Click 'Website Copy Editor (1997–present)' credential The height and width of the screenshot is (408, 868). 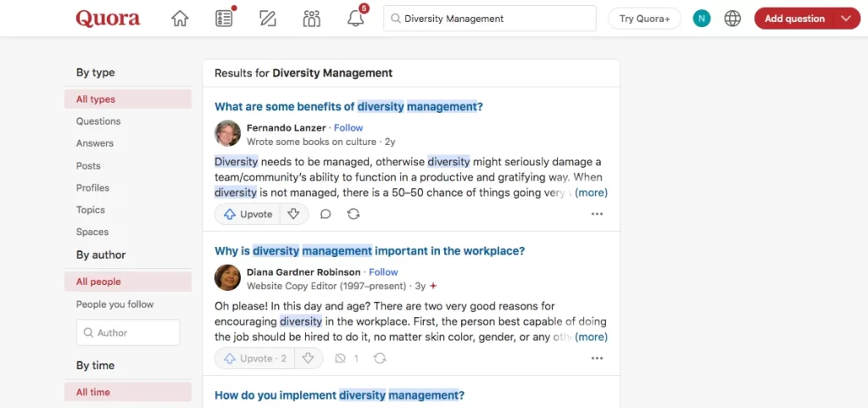[x=326, y=286]
